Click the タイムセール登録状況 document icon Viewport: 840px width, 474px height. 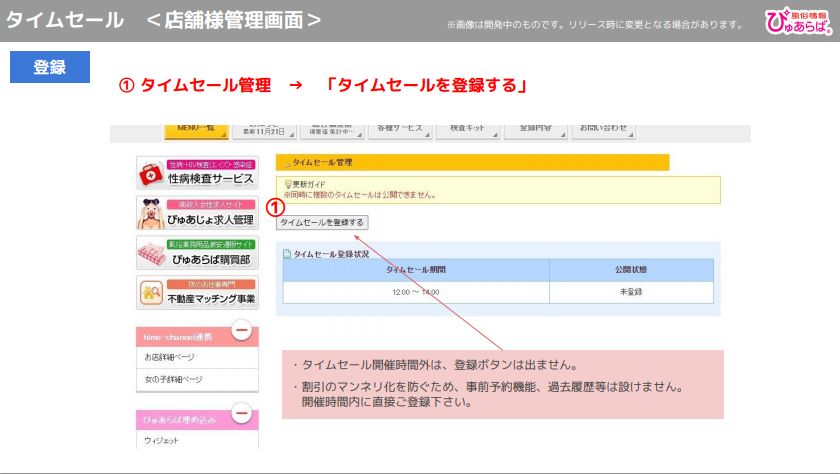[287, 254]
